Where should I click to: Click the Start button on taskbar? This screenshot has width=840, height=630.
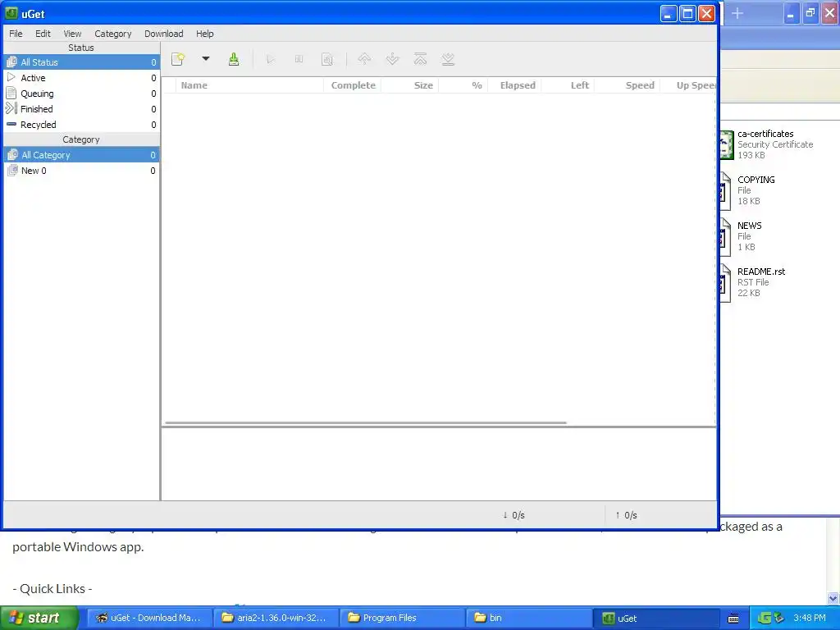(x=39, y=618)
